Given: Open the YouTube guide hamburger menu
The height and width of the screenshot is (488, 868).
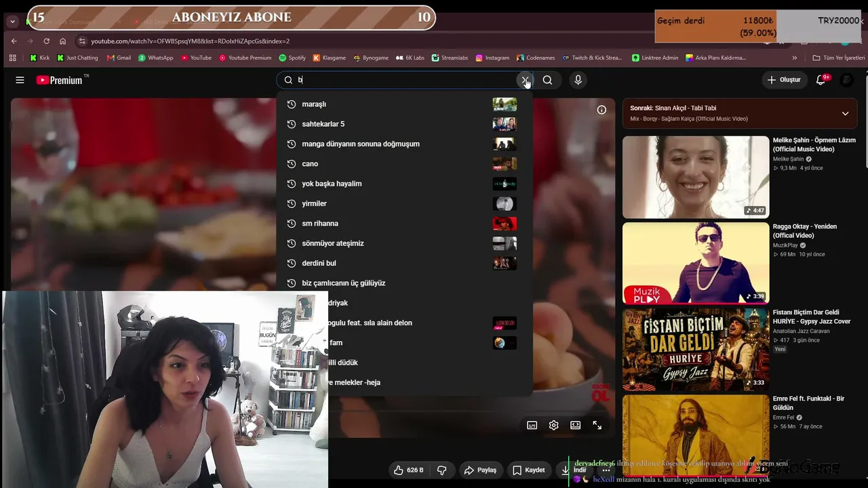Looking at the screenshot, I should click(20, 80).
